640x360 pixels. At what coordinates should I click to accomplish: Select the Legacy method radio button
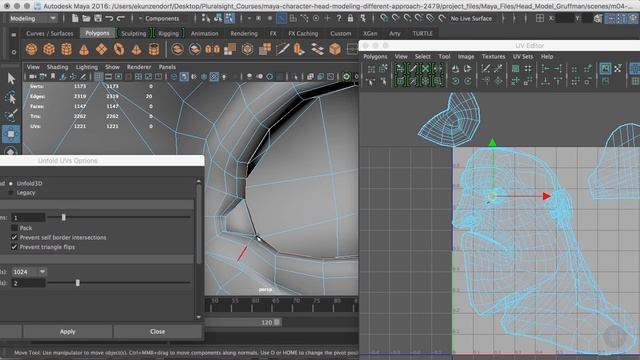tap(11, 193)
